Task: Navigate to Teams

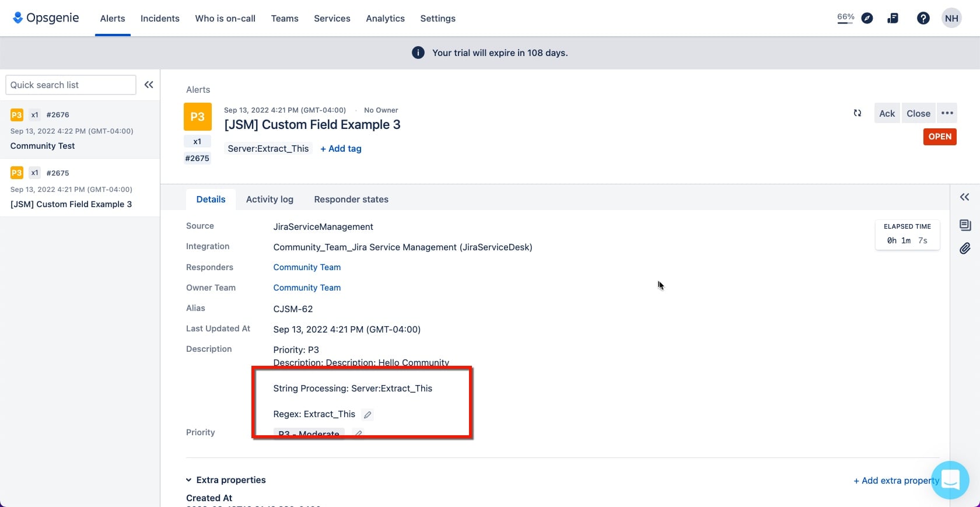Action: point(285,18)
